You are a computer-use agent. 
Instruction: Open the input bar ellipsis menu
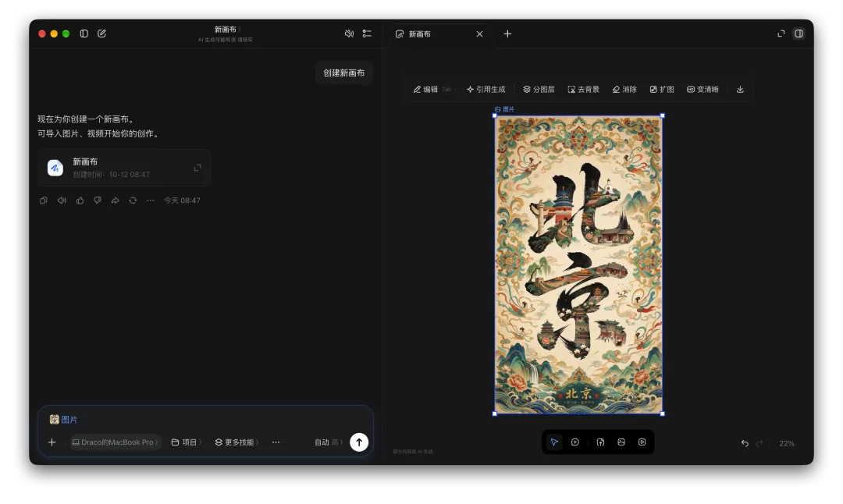pos(276,442)
